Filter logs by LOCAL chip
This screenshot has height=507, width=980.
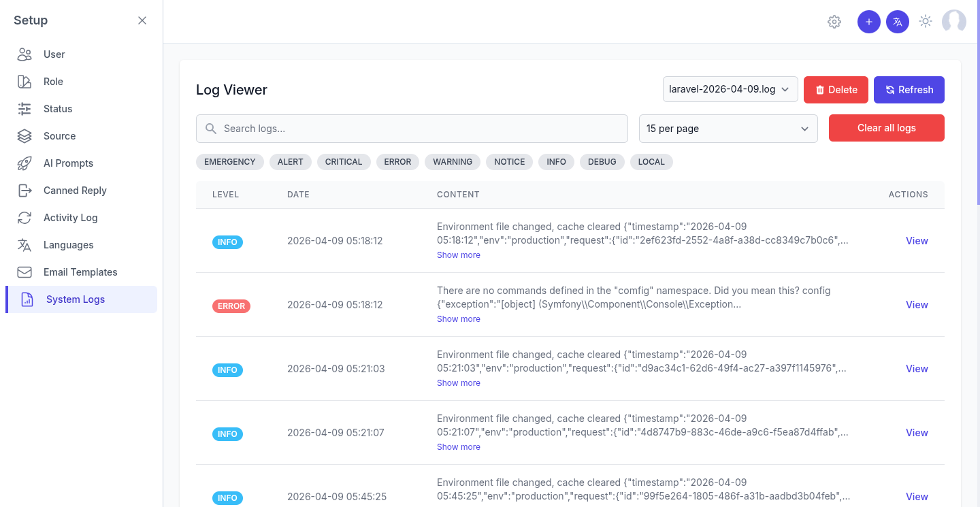[651, 162]
